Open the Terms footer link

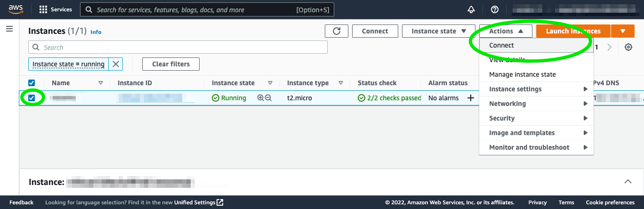pos(566,202)
